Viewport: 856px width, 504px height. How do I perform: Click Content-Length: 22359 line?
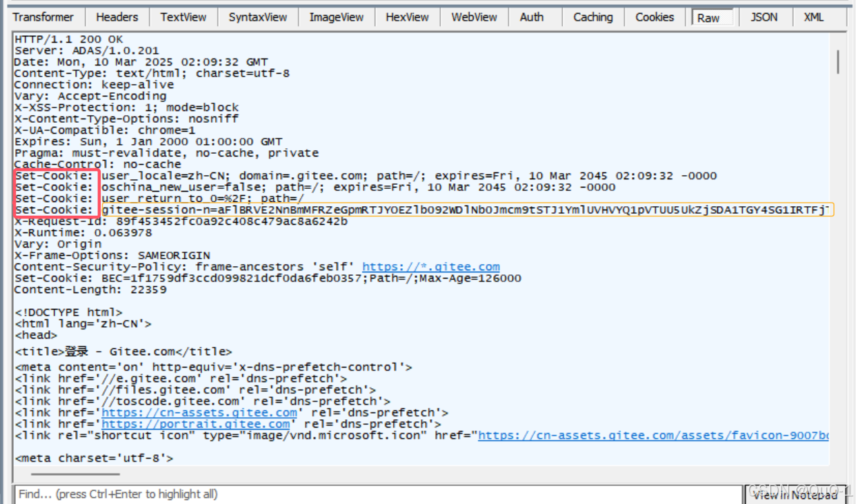pyautogui.click(x=90, y=290)
